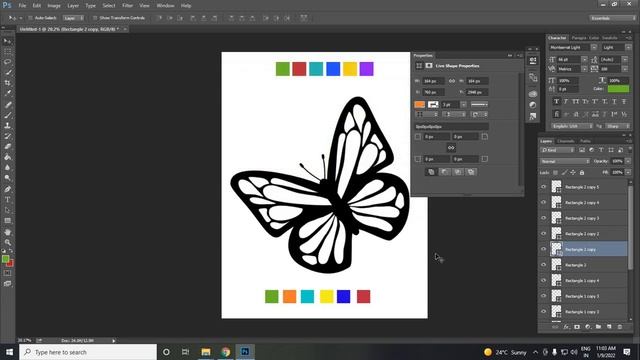
Task: Hide the Rectangle 1 copy 4 layer
Action: pos(543,280)
